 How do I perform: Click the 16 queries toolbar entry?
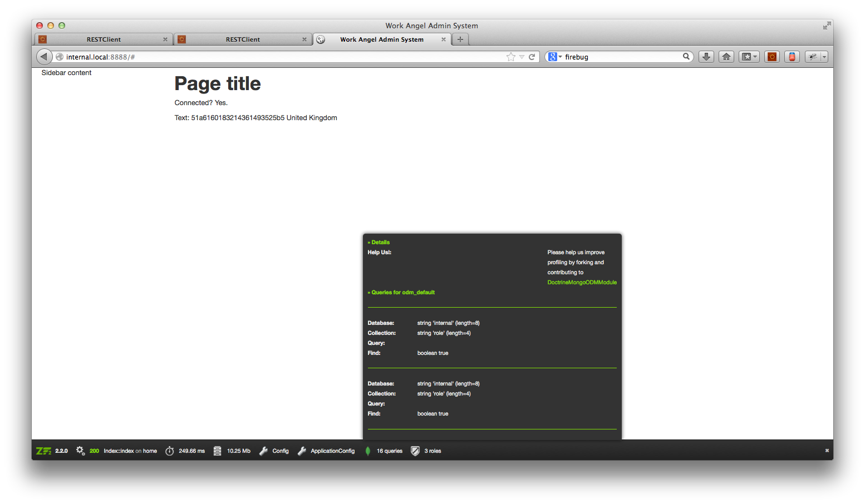point(389,451)
